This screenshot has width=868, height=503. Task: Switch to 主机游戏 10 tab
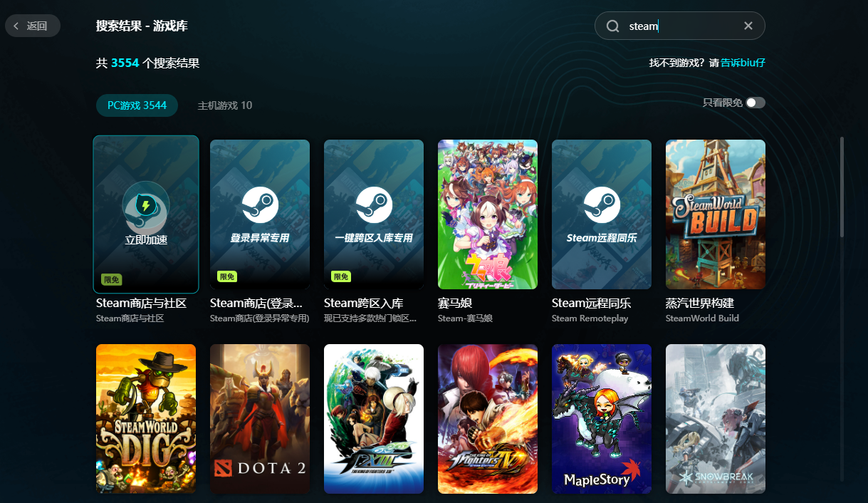pos(224,105)
